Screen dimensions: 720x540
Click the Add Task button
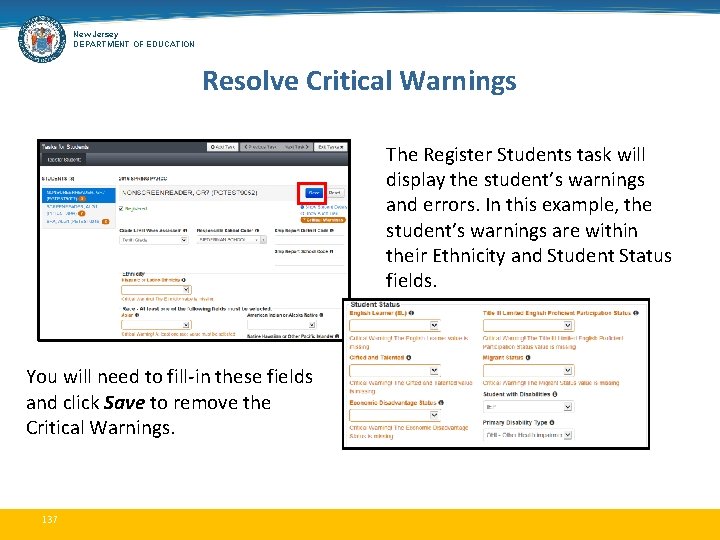pos(223,147)
